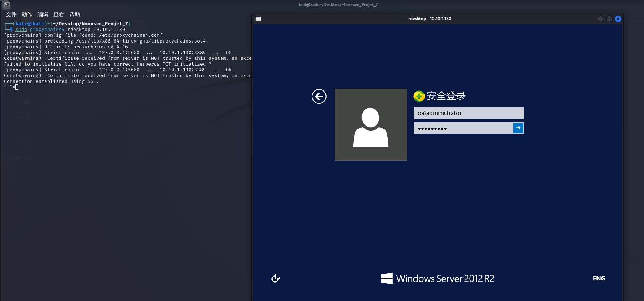
Task: Click terminal title kali@kali: ~/Desktop/Moonsec_Projet_7
Action: pos(338,5)
